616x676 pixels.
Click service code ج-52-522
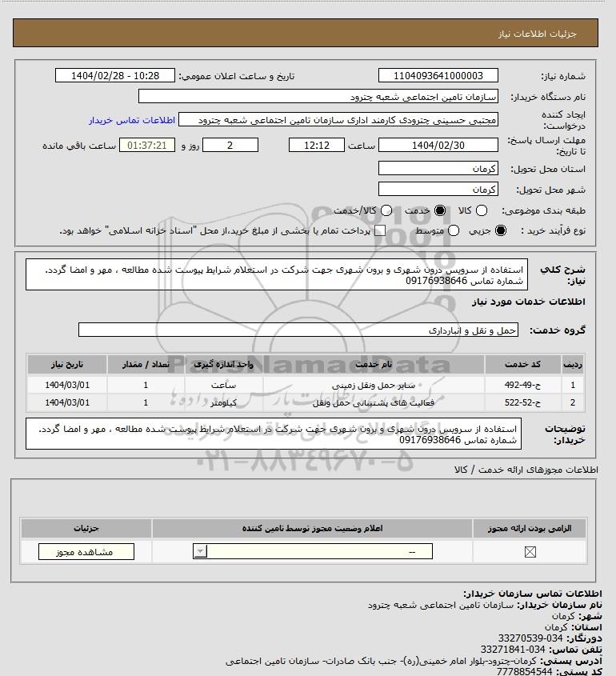click(x=522, y=402)
